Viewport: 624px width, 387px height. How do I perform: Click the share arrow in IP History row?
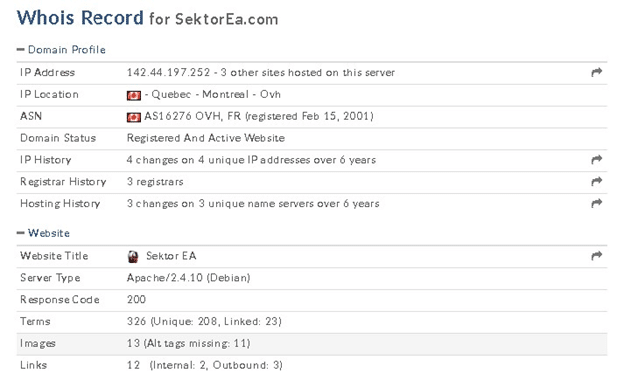(x=597, y=160)
